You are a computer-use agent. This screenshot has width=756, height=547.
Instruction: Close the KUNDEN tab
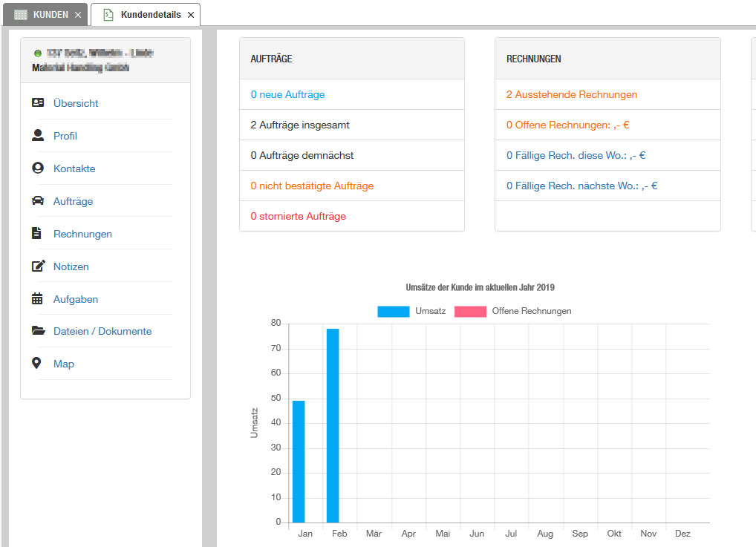click(78, 15)
